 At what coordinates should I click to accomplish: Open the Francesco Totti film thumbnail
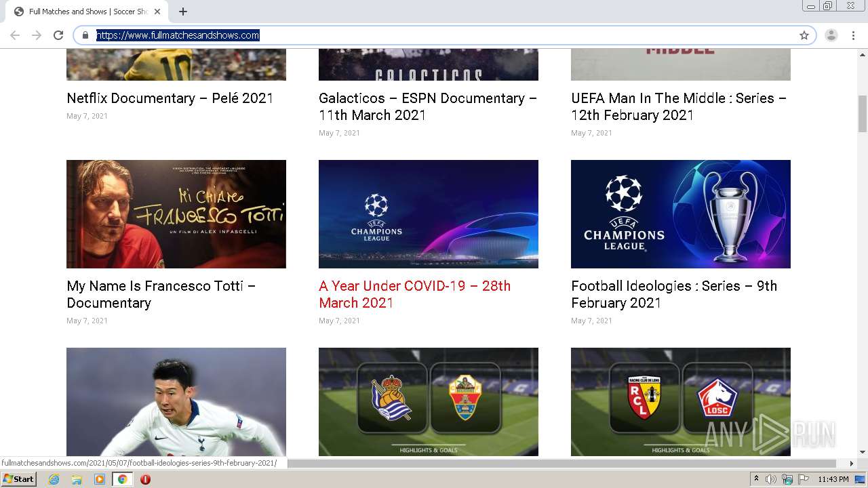pyautogui.click(x=176, y=214)
